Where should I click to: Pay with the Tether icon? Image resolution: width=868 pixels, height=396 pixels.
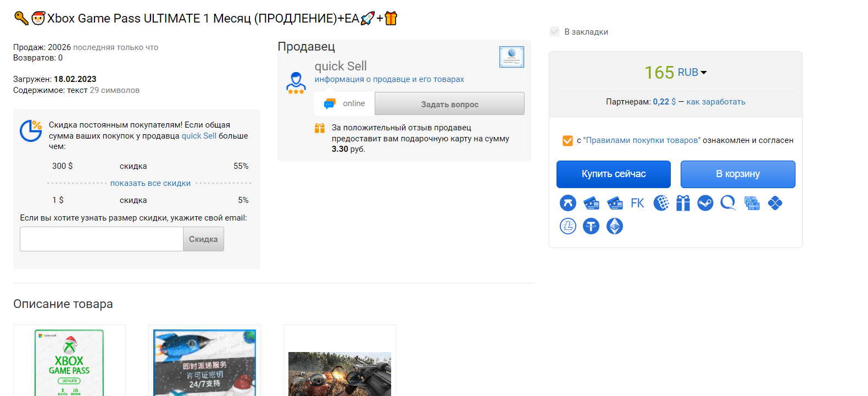pyautogui.click(x=591, y=226)
